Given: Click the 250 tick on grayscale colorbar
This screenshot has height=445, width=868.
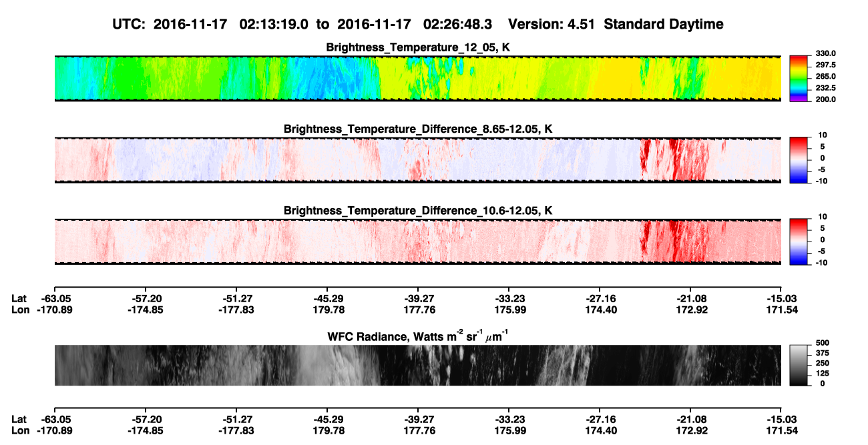Looking at the screenshot, I should pos(822,363).
